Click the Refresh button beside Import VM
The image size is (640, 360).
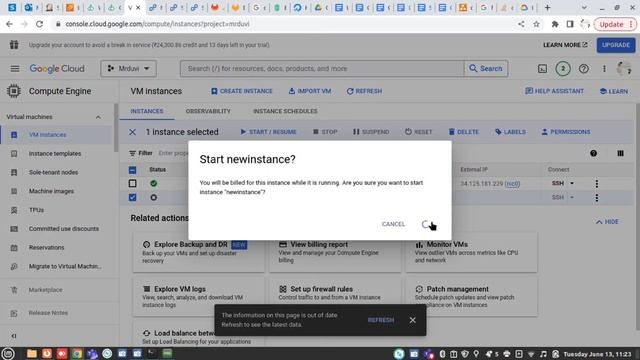(364, 91)
